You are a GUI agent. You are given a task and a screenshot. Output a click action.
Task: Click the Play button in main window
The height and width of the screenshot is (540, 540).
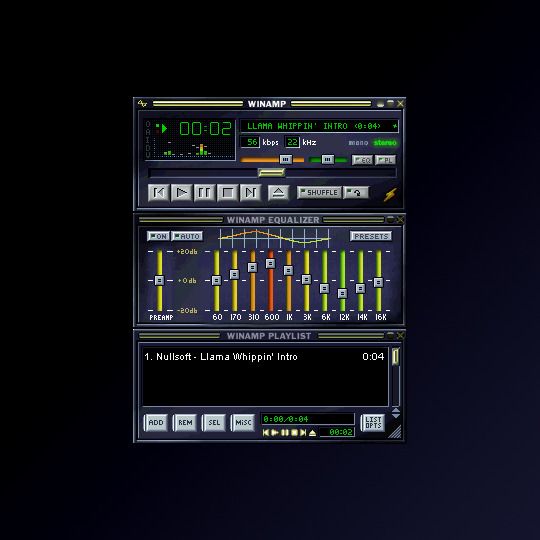pyautogui.click(x=181, y=193)
